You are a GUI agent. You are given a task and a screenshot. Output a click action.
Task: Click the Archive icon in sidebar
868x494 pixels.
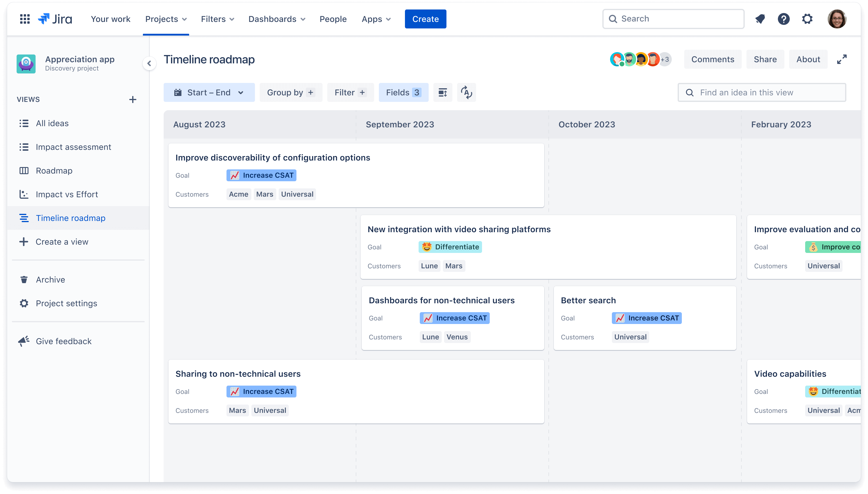[24, 280]
